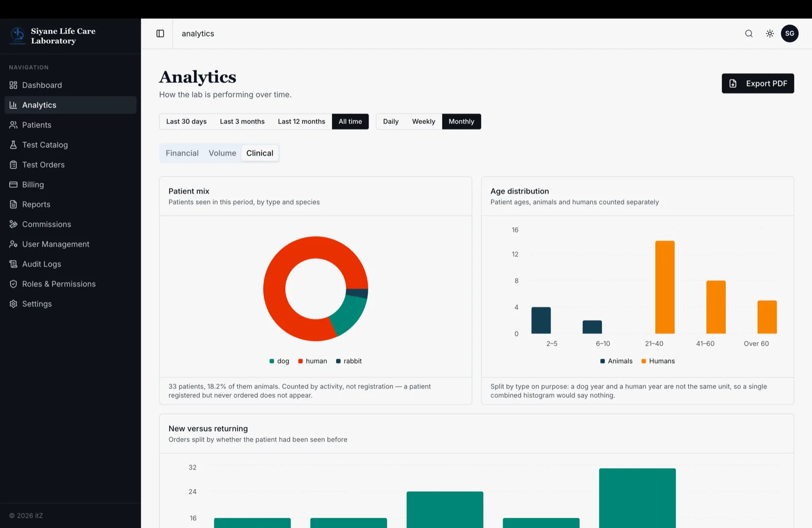Switch theme with the sun icon

(770, 34)
